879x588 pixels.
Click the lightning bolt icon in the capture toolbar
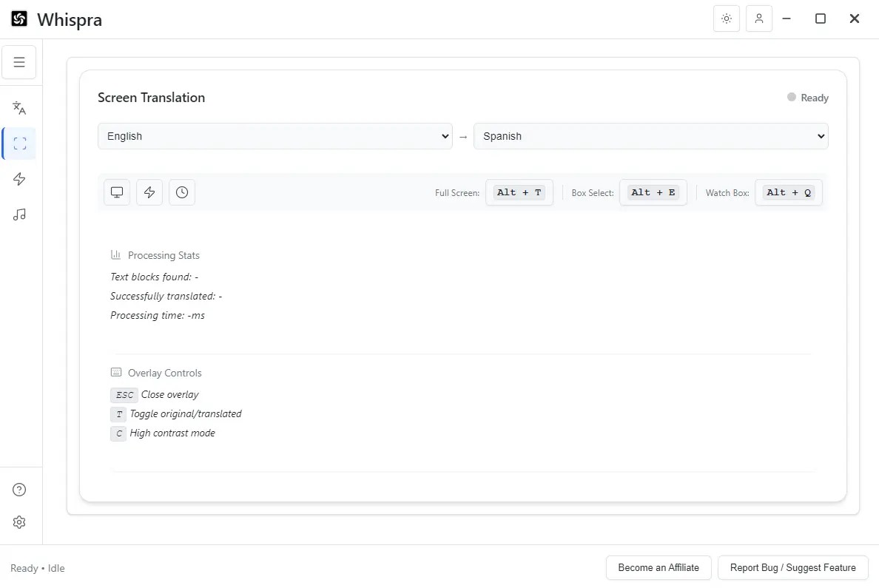click(x=149, y=192)
